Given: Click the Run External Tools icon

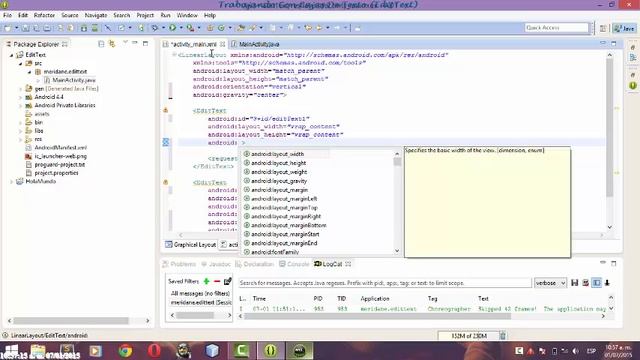Looking at the screenshot, I should [x=190, y=28].
